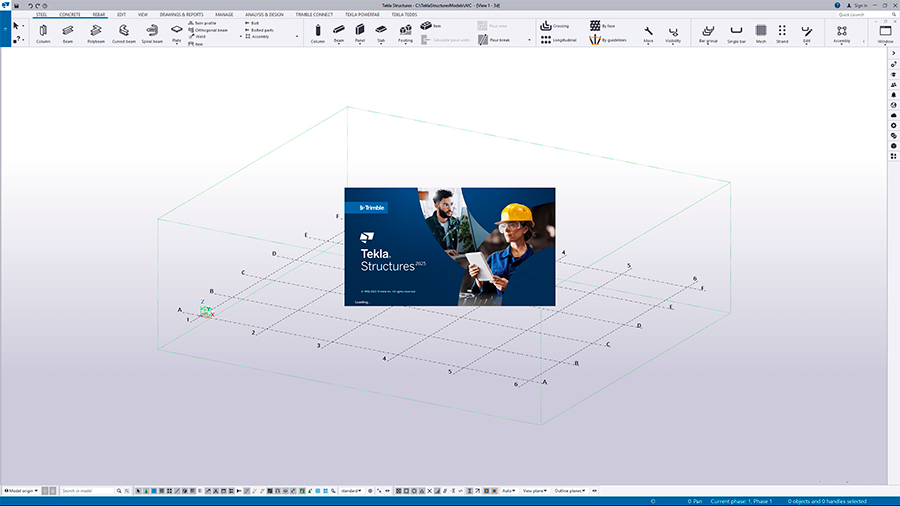Click the Sign in link
The image size is (900, 506).
[x=859, y=5]
